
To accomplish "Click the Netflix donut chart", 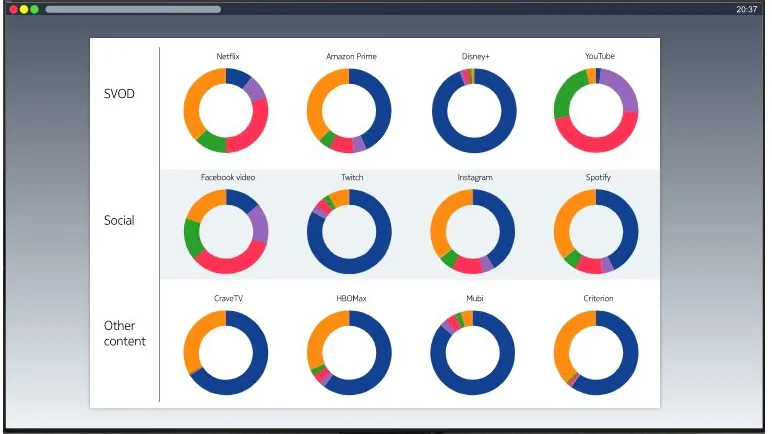I will click(226, 110).
